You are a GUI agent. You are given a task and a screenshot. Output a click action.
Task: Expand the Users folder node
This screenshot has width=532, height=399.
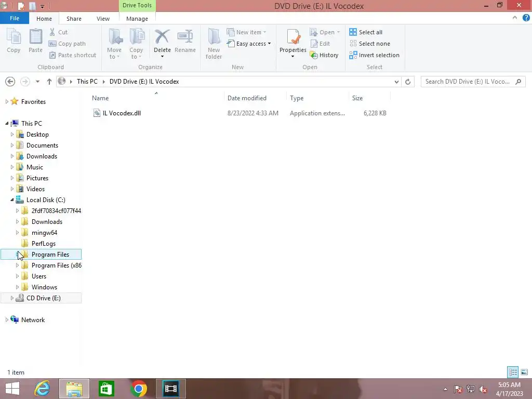coord(17,276)
